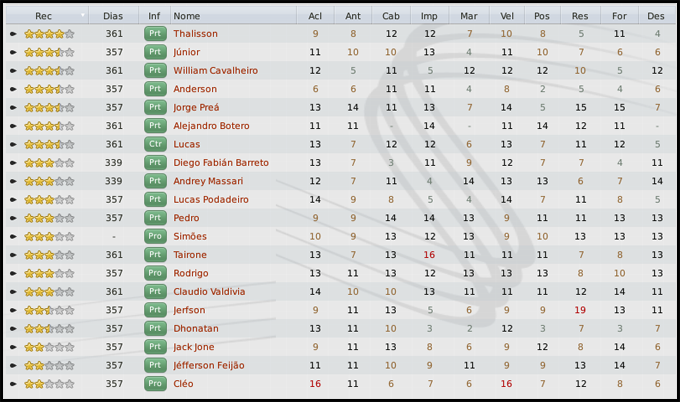The width and height of the screenshot is (680, 402).
Task: Click Jéfferson Feijão's name
Action: coord(208,365)
